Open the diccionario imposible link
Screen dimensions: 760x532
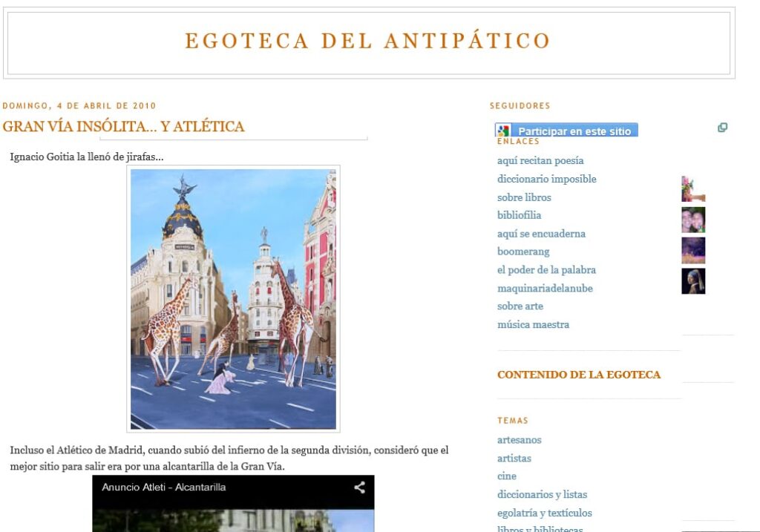[546, 180]
